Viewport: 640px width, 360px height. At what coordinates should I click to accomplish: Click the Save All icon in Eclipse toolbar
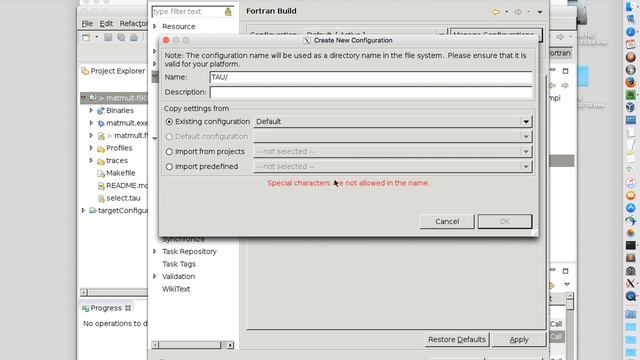[x=121, y=38]
